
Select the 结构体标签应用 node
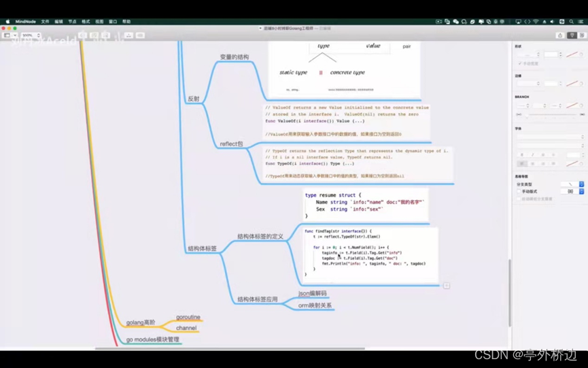[258, 299]
